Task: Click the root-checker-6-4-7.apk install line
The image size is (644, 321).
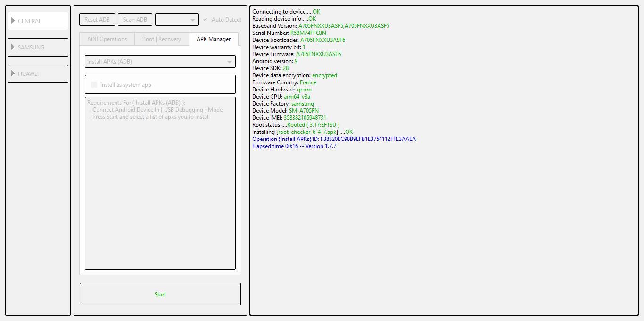Action: tap(302, 132)
